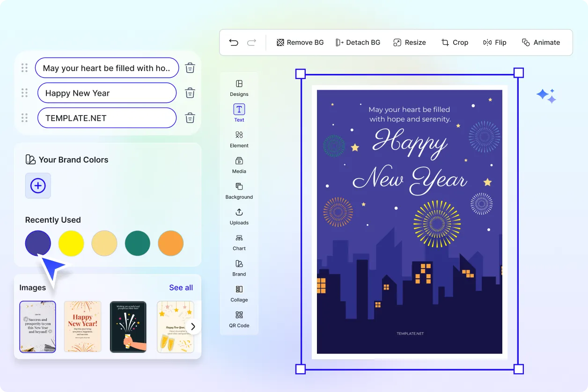Image resolution: width=588 pixels, height=392 pixels.
Task: Select the yellow recently used color swatch
Action: pos(71,243)
